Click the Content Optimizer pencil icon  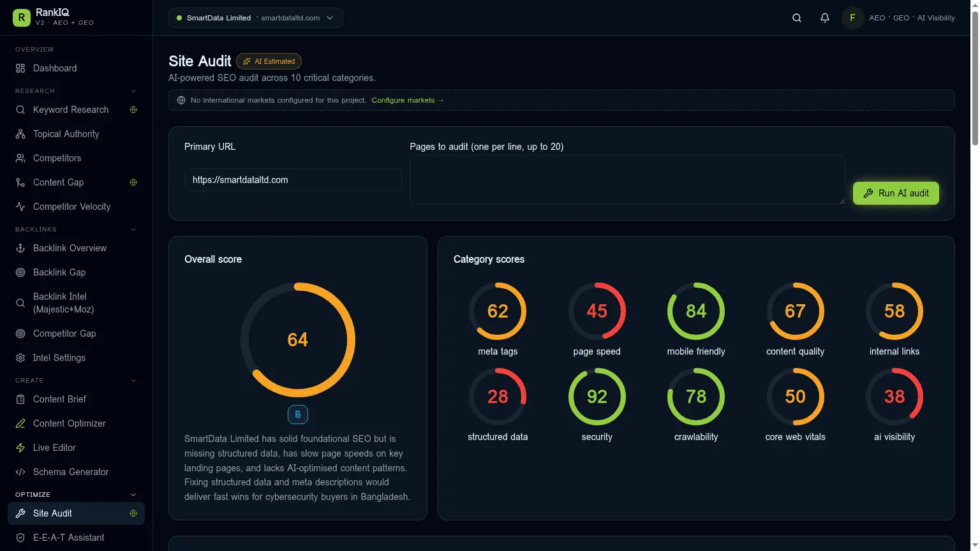click(x=20, y=423)
